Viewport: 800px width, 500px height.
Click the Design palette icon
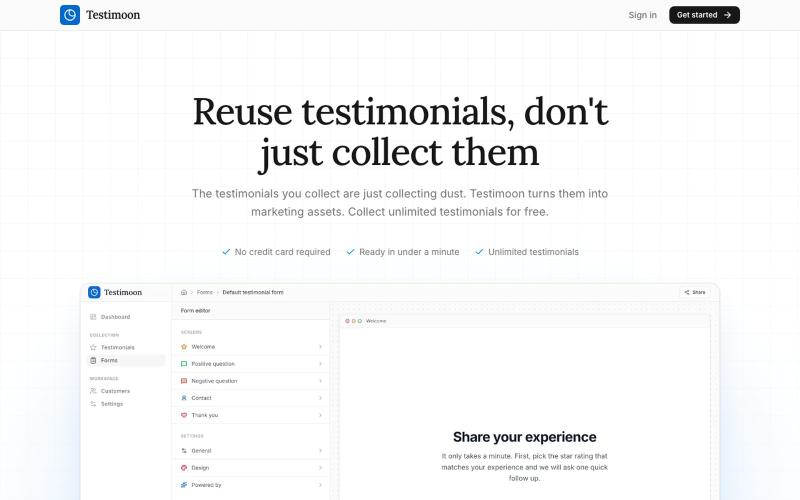(x=184, y=468)
